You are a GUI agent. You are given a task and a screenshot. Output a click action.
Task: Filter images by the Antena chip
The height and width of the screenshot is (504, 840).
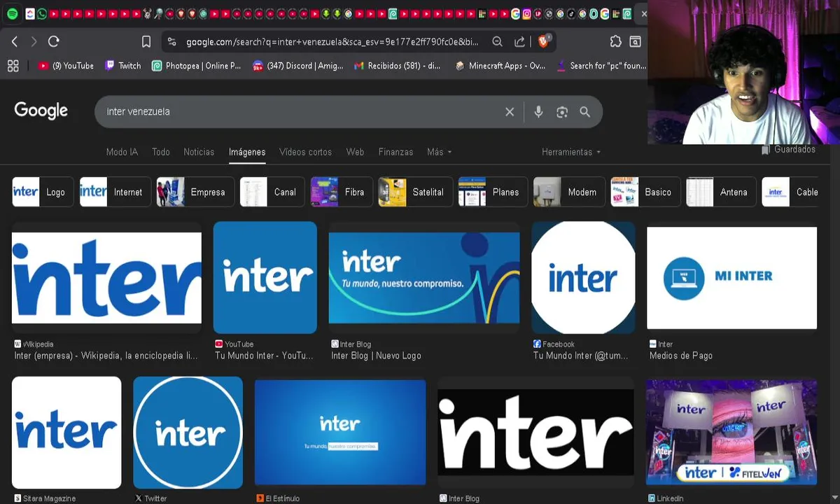point(721,192)
